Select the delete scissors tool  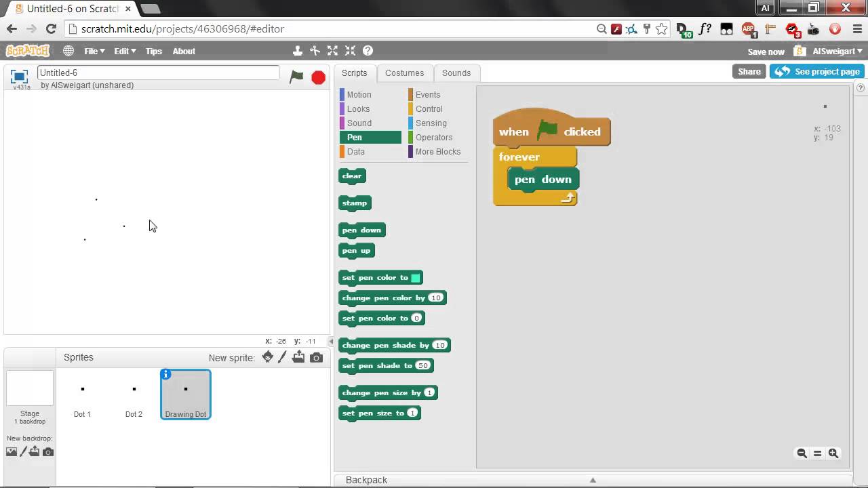click(315, 51)
